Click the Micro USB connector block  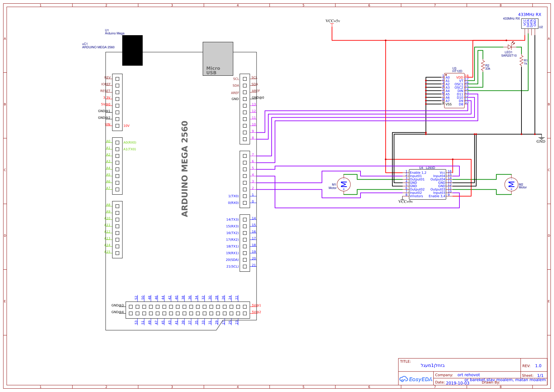click(218, 59)
